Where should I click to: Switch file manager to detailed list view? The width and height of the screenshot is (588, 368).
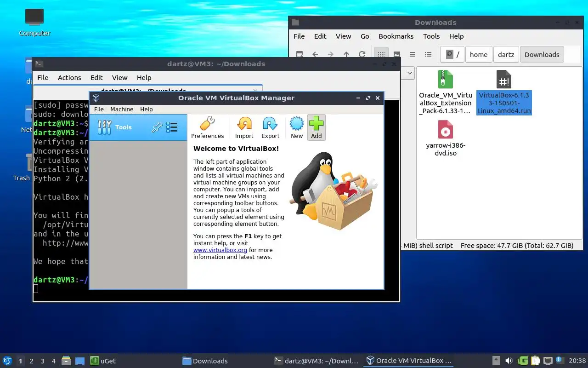pos(428,54)
